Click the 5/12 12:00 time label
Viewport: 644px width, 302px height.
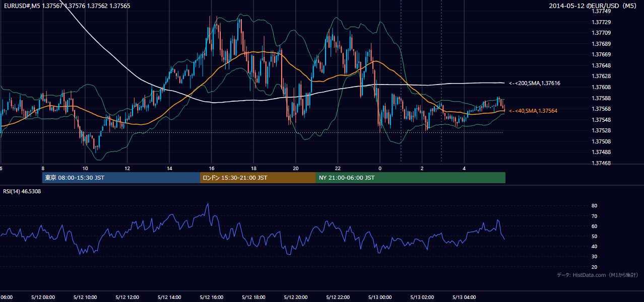click(x=127, y=297)
